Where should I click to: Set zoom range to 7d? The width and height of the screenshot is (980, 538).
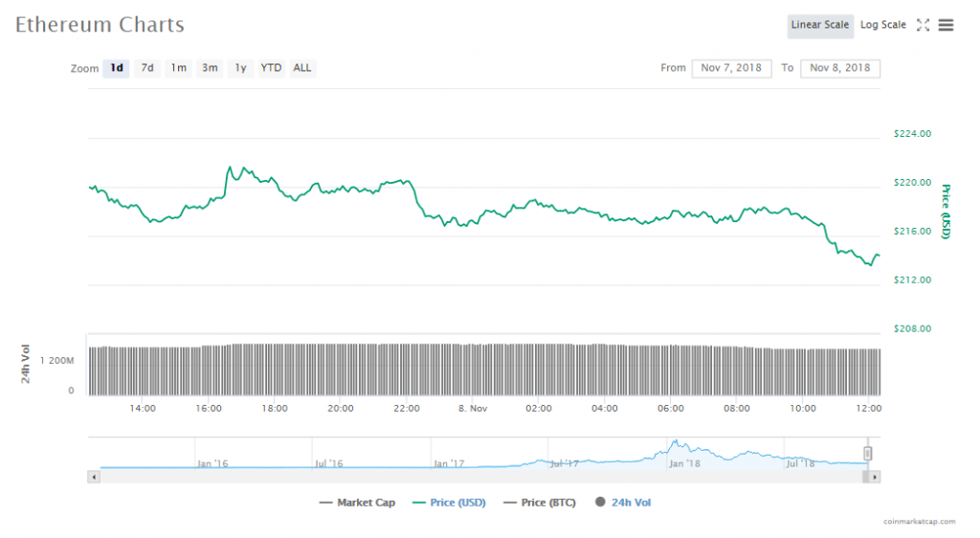[147, 68]
